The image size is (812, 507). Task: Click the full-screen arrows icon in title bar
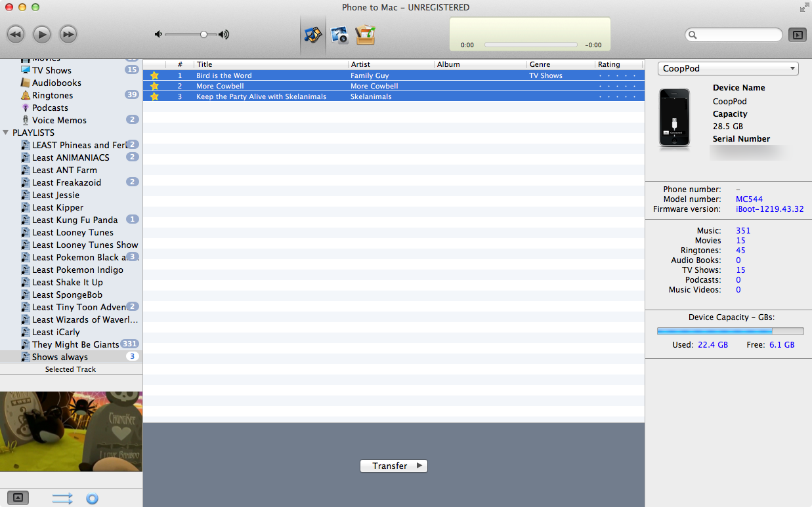tap(804, 7)
